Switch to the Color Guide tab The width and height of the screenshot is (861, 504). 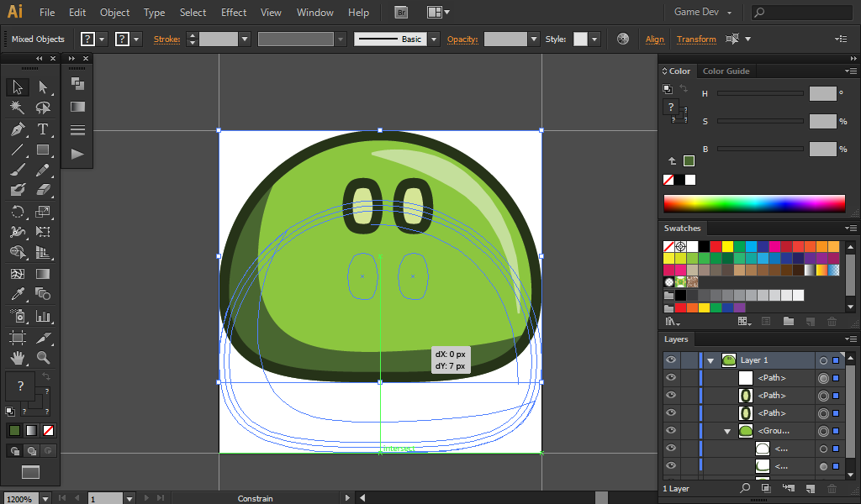coord(726,71)
